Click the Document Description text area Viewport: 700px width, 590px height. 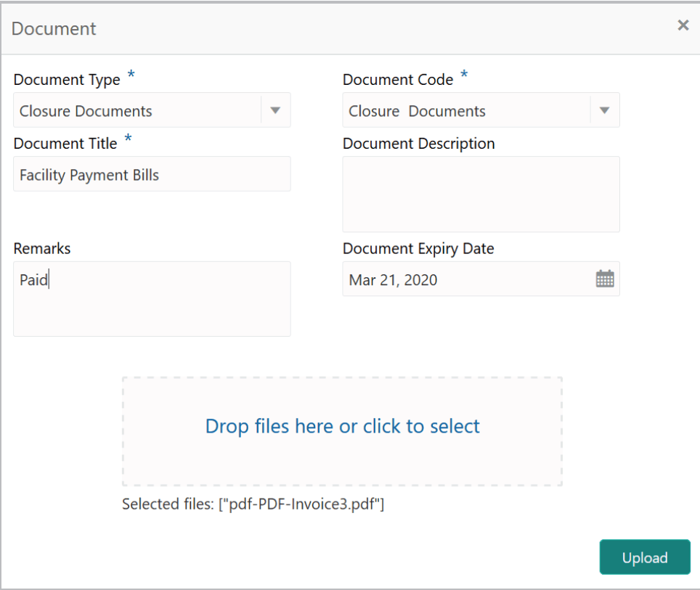coord(481,194)
